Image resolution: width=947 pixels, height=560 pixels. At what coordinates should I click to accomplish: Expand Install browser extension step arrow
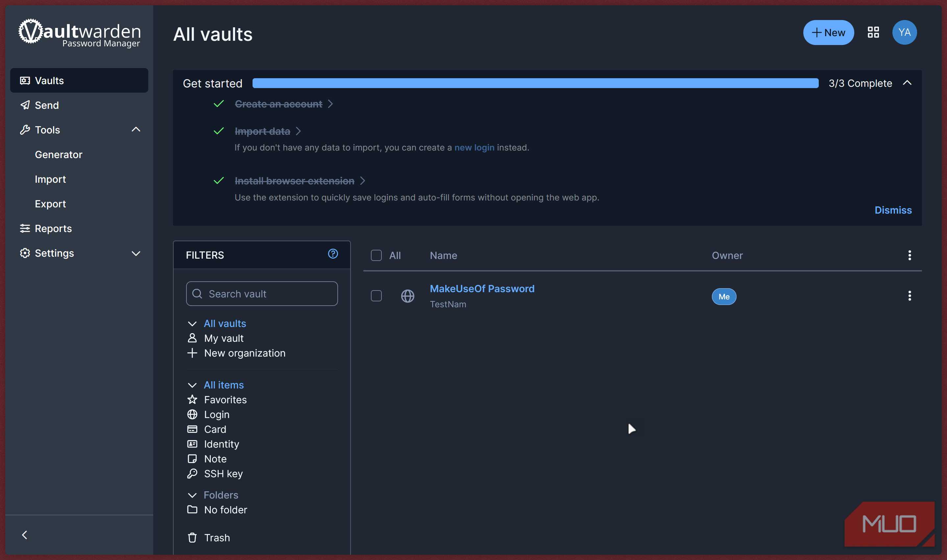coord(362,181)
